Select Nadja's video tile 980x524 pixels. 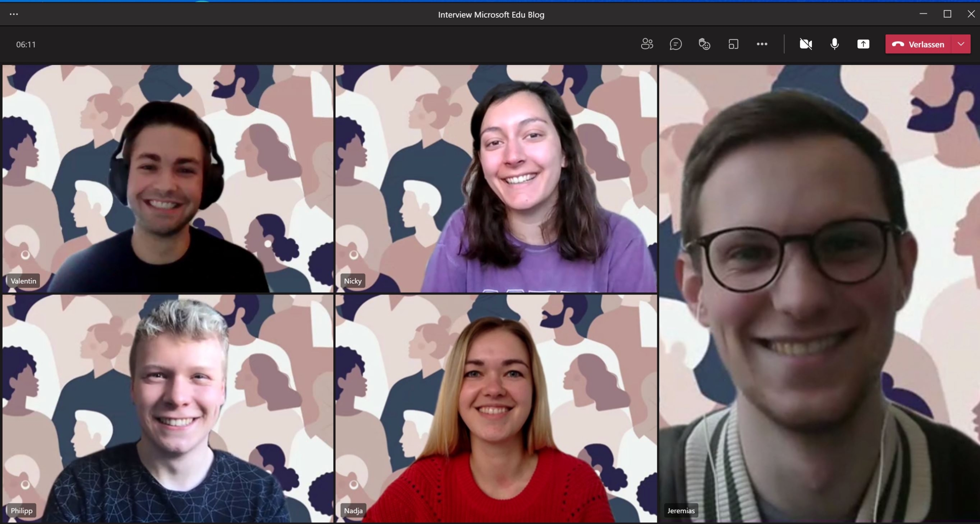pyautogui.click(x=496, y=408)
